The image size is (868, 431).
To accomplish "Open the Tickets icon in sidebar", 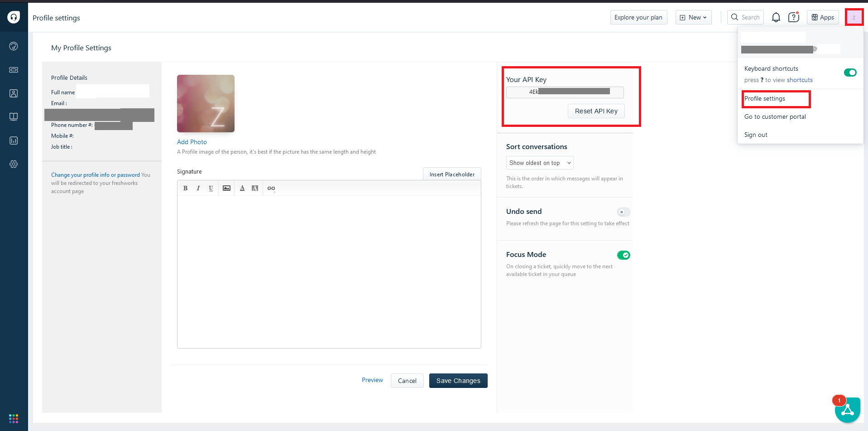I will 14,70.
